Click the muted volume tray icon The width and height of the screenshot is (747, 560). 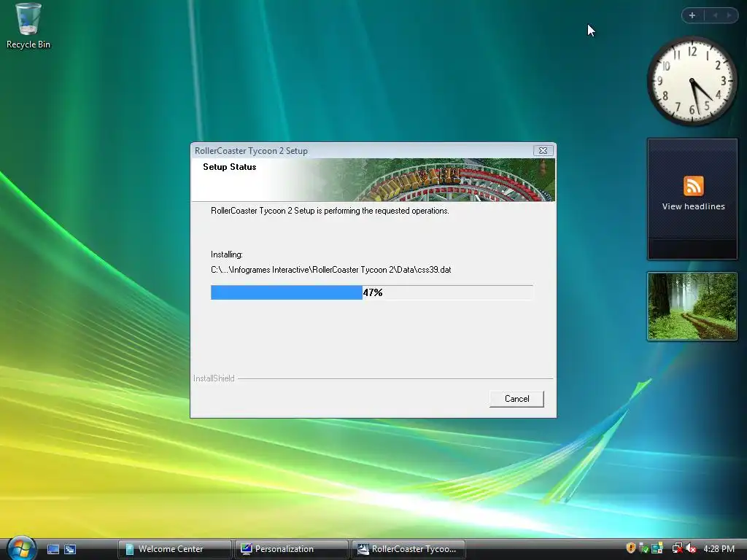691,548
